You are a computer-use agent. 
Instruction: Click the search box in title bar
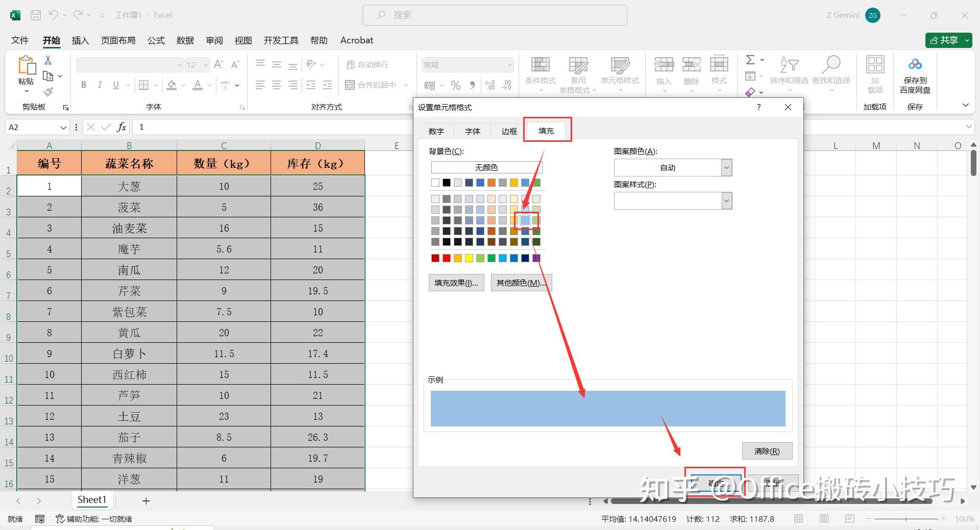click(495, 15)
